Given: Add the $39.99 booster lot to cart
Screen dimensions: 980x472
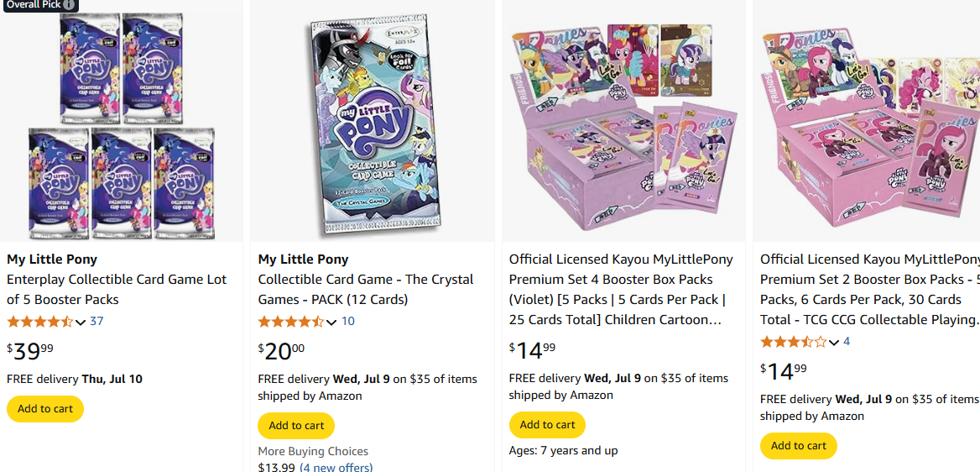Looking at the screenshot, I should tap(45, 409).
